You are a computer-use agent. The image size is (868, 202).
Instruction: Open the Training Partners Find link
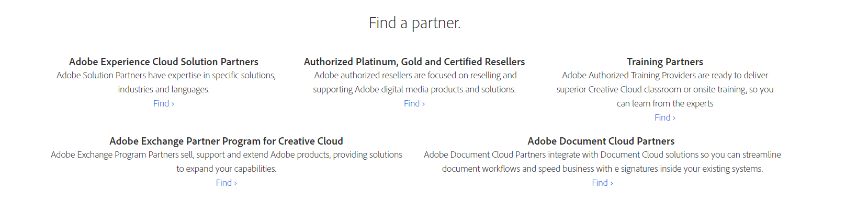[665, 117]
